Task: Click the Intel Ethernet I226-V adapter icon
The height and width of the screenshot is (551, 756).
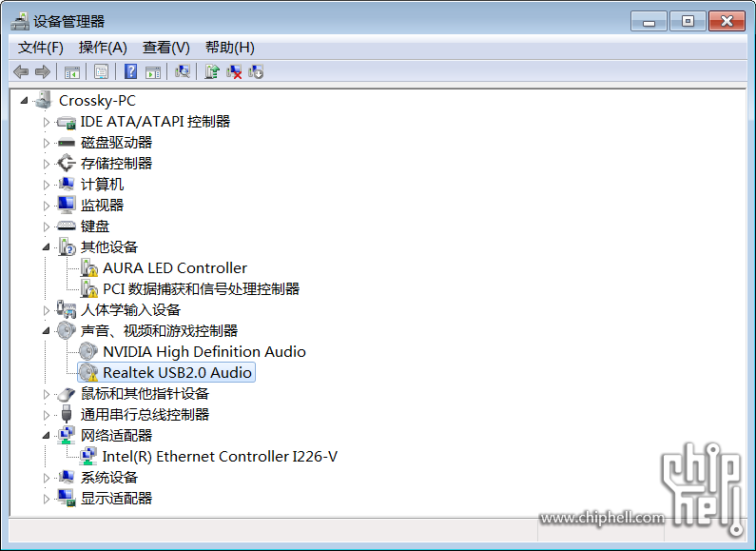Action: click(88, 456)
